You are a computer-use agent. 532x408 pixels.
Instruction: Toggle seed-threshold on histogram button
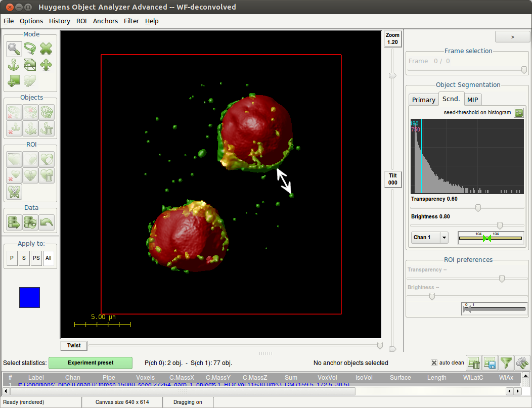click(519, 112)
